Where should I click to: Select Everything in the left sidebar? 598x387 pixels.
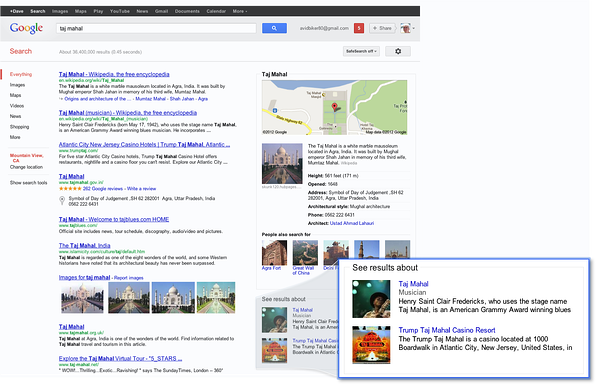click(21, 74)
